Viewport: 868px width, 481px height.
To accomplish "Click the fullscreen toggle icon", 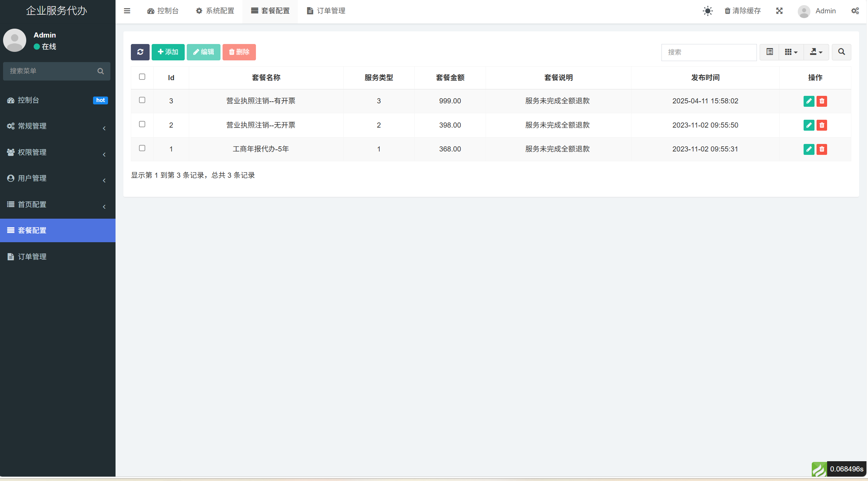I will [x=779, y=11].
